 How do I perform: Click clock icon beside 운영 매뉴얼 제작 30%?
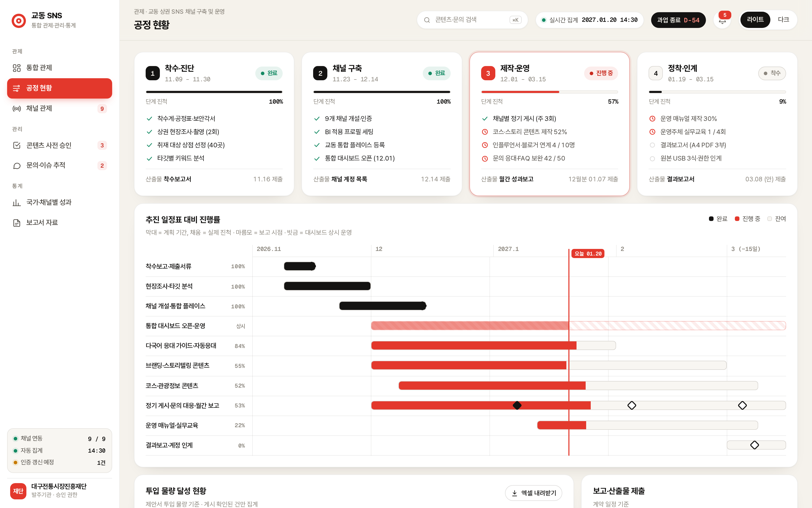pyautogui.click(x=652, y=119)
